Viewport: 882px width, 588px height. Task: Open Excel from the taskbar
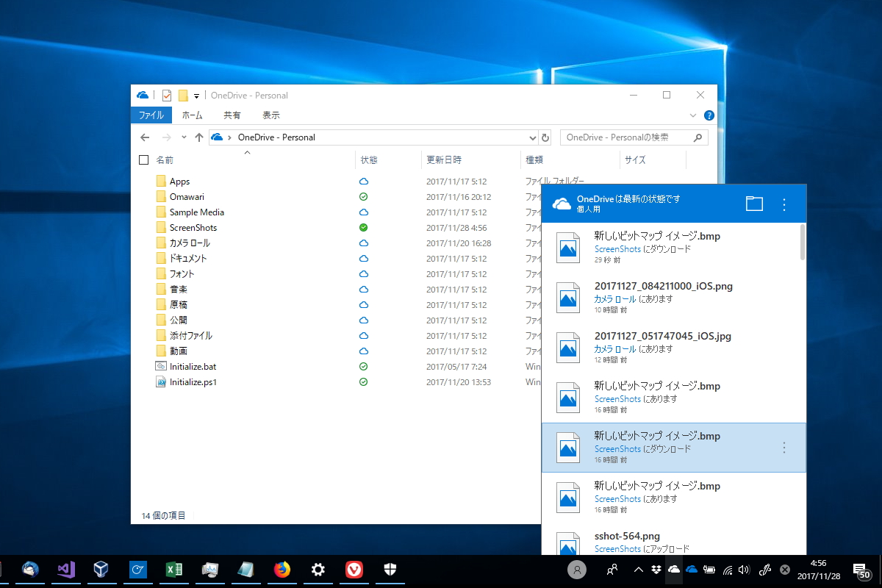pyautogui.click(x=173, y=570)
